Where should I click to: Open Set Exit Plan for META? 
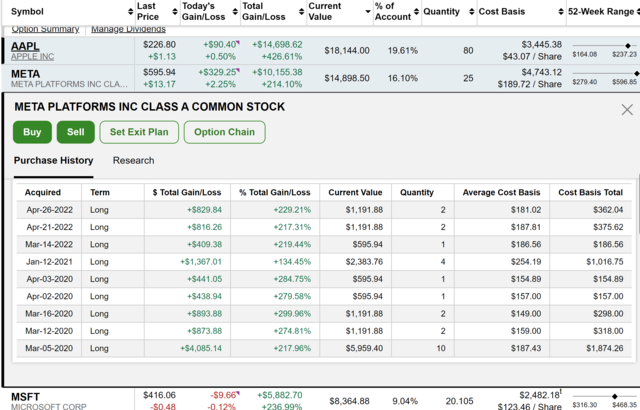139,132
